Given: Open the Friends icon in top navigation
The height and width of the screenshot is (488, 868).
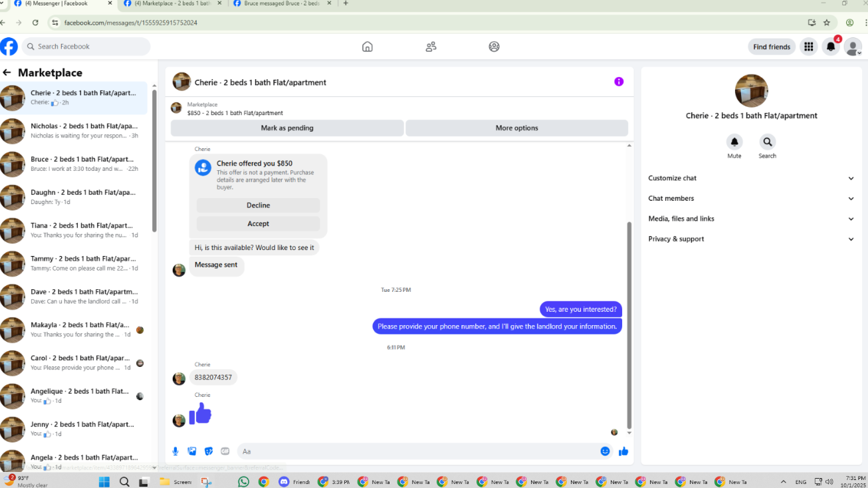Looking at the screenshot, I should tap(431, 47).
